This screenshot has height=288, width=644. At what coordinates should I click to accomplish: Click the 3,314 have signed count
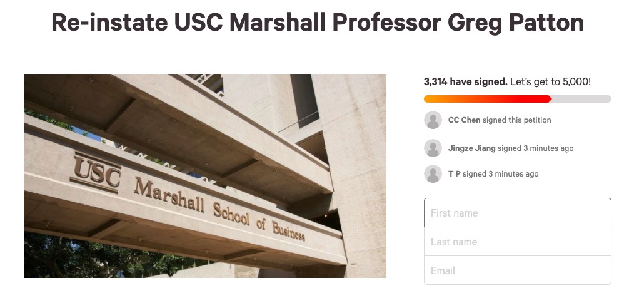pyautogui.click(x=465, y=81)
